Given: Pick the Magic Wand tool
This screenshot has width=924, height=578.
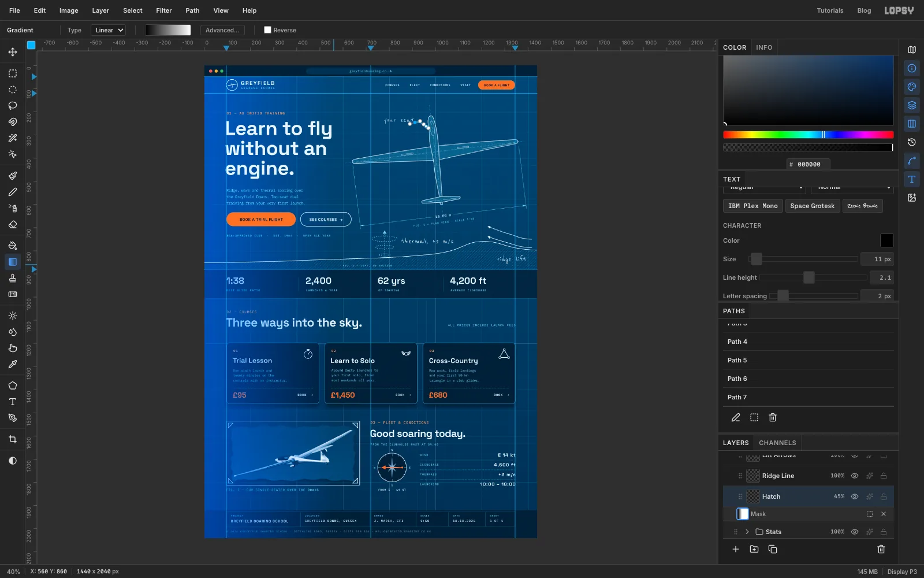Looking at the screenshot, I should click(x=13, y=138).
